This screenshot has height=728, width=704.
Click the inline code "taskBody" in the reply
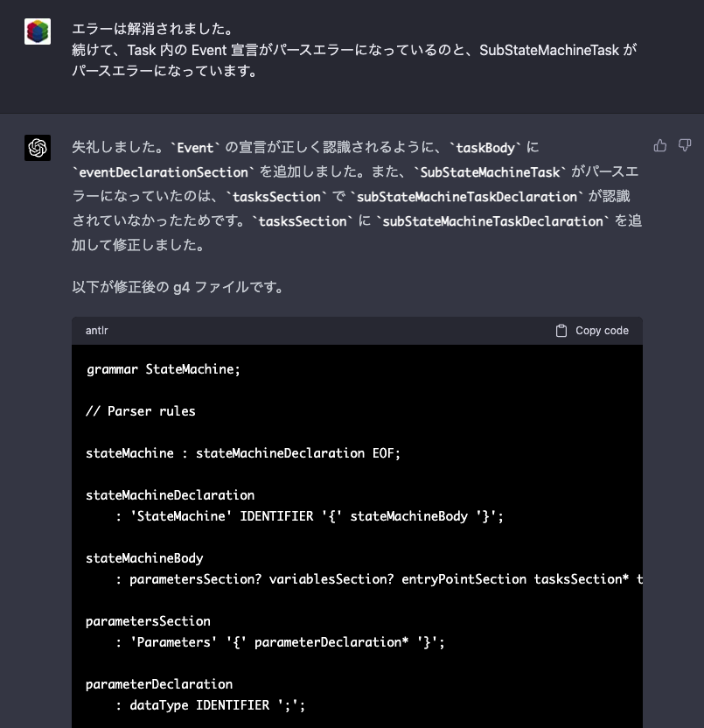click(x=485, y=148)
